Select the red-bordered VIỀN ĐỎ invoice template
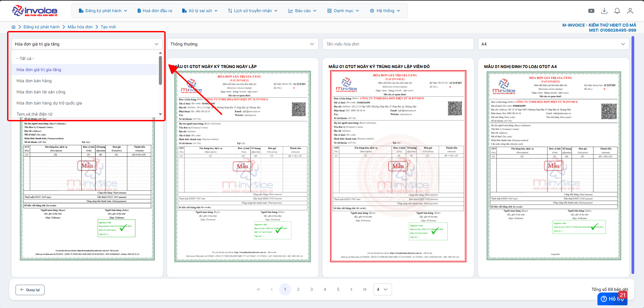This screenshot has height=308, width=644. (x=398, y=166)
